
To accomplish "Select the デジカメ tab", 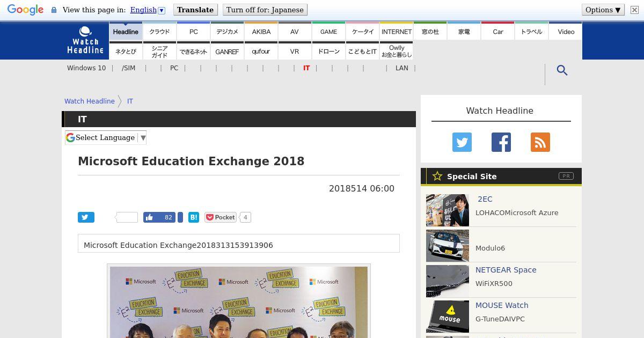I will coord(227,32).
